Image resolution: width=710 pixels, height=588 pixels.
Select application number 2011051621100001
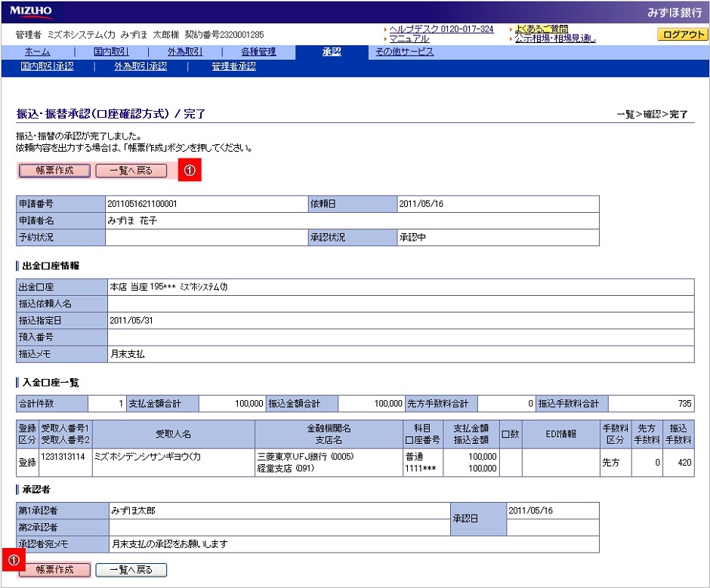point(142,204)
